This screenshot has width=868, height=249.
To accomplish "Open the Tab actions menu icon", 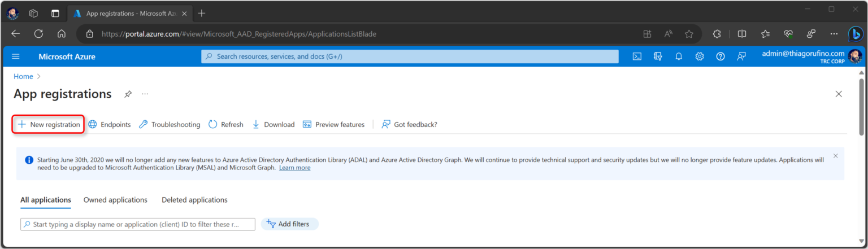I will (55, 13).
